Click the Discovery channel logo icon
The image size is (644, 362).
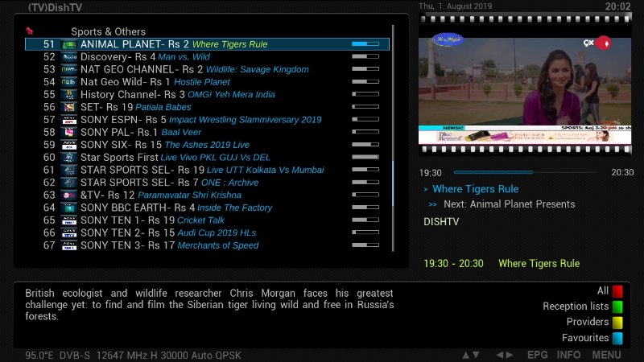click(x=69, y=57)
